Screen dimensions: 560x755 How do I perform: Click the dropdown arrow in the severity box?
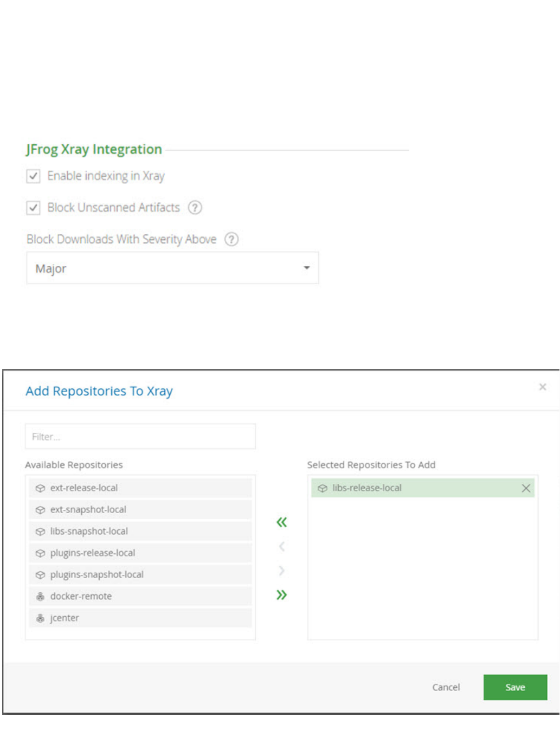coord(306,268)
